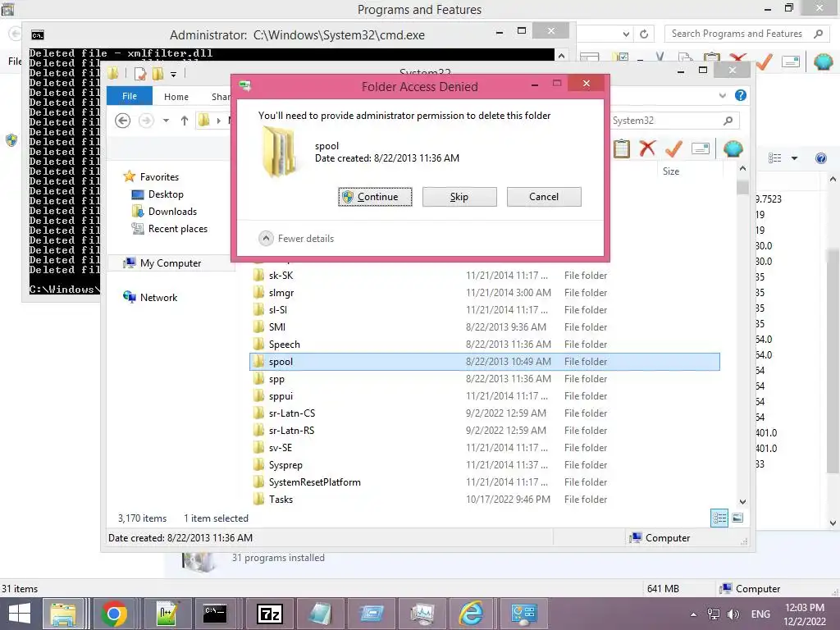Open 7-Zip from taskbar
The width and height of the screenshot is (840, 630).
(269, 614)
